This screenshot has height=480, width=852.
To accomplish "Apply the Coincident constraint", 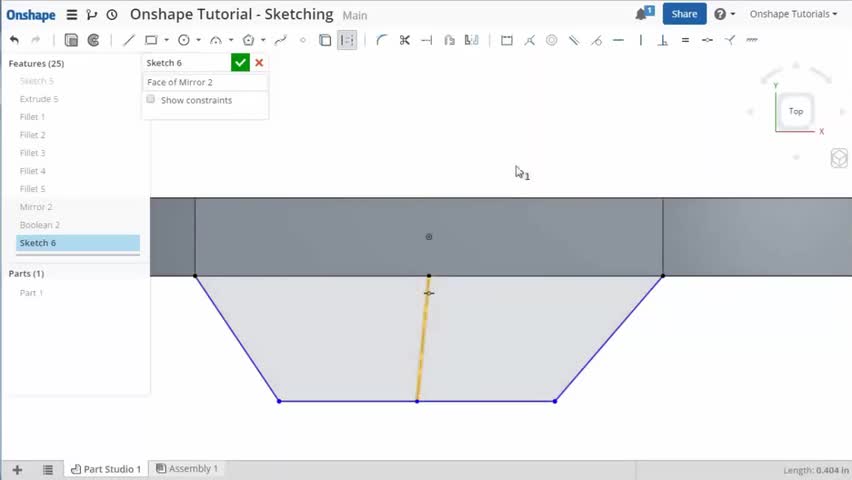I will click(x=529, y=40).
